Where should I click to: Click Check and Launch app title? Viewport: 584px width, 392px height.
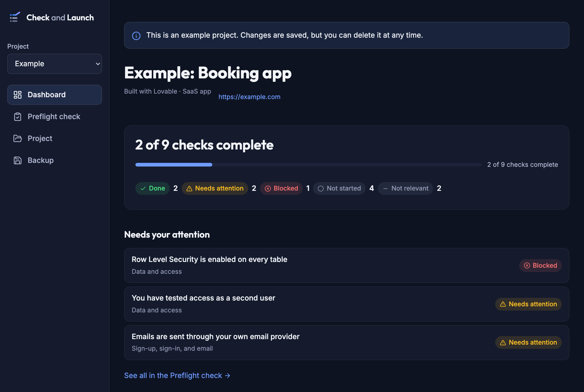pos(60,18)
